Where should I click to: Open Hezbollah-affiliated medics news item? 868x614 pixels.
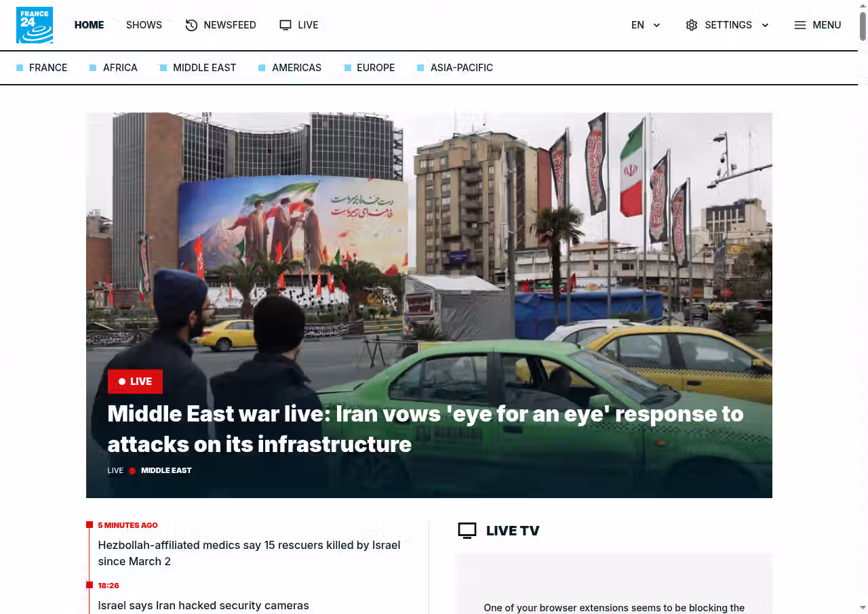click(x=249, y=553)
